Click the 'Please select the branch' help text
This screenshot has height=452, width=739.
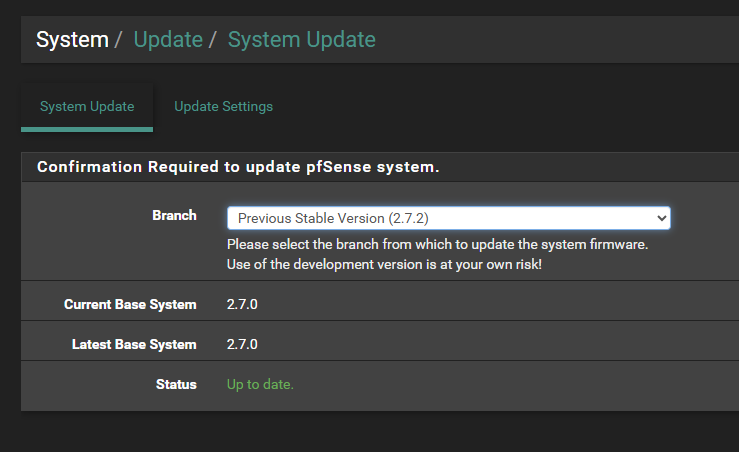(437, 244)
